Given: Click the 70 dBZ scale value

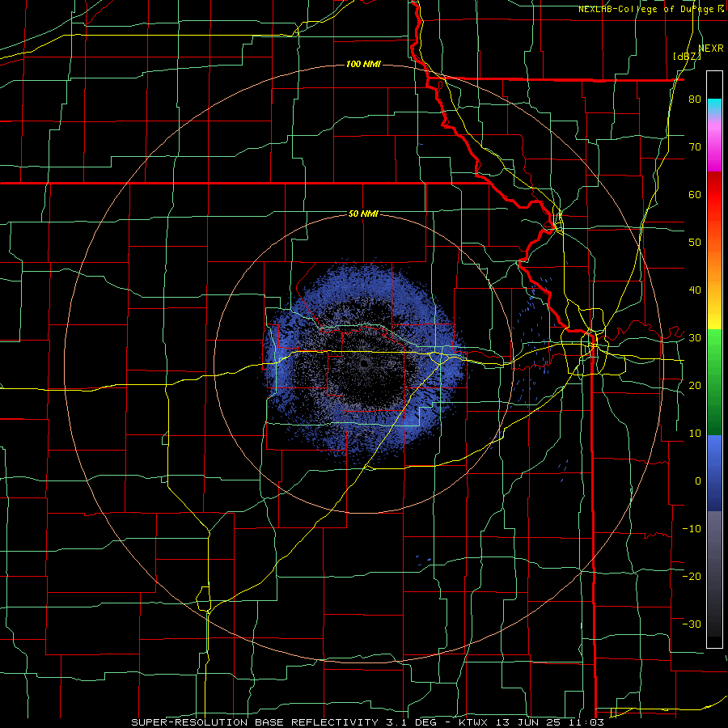Looking at the screenshot, I should click(x=695, y=147).
